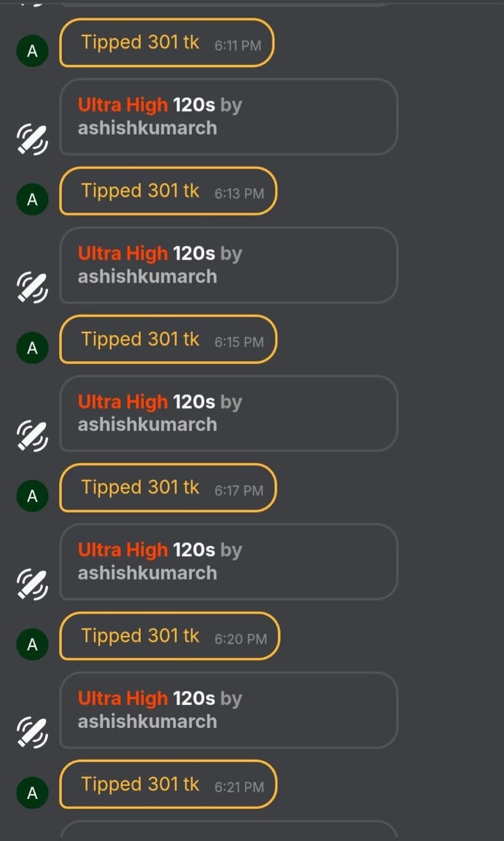Viewport: 504px width, 841px height.
Task: Open the "A" avatar next to the 6:13 PM tip
Action: [x=32, y=199]
